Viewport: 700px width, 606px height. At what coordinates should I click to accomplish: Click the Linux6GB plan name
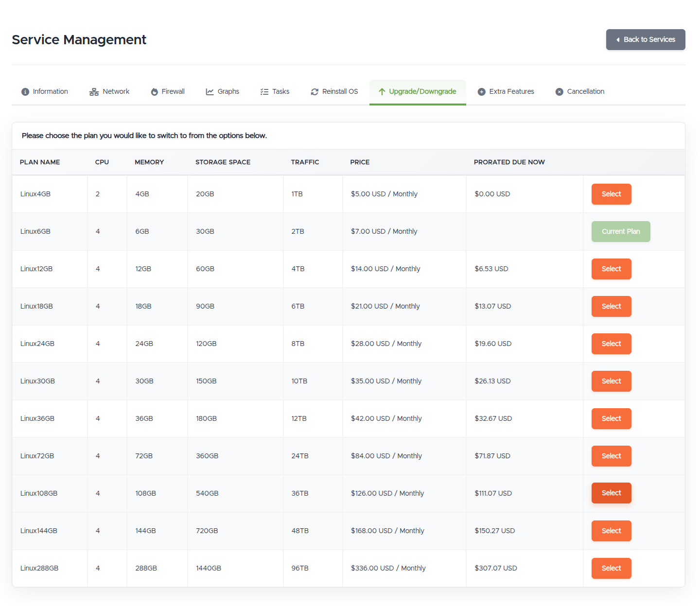pos(35,232)
